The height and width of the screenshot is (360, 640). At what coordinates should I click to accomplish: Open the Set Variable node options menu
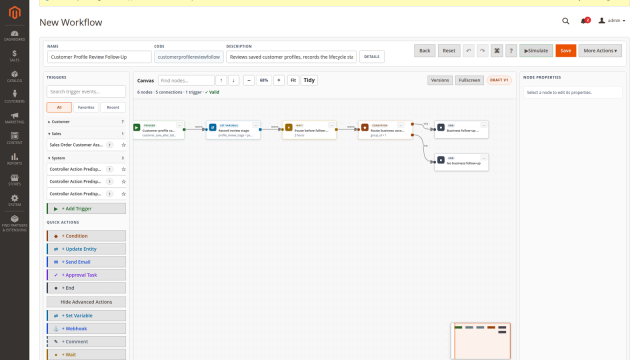click(x=255, y=125)
